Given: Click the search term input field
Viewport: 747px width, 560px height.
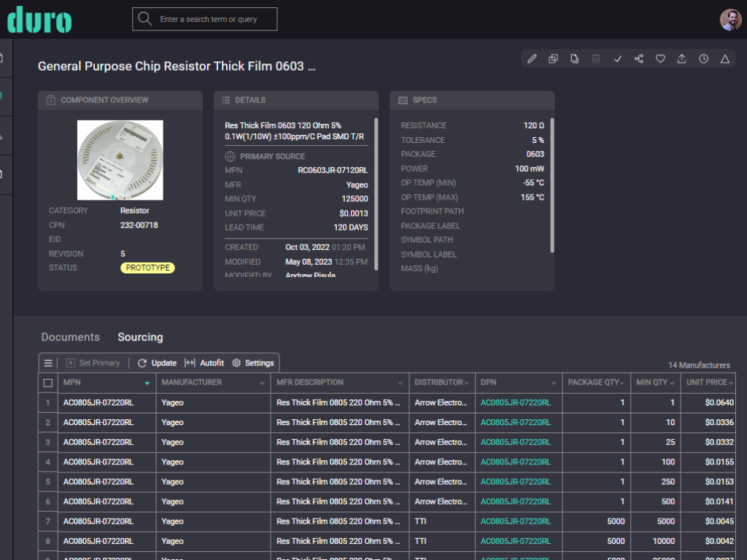Looking at the screenshot, I should pyautogui.click(x=205, y=19).
